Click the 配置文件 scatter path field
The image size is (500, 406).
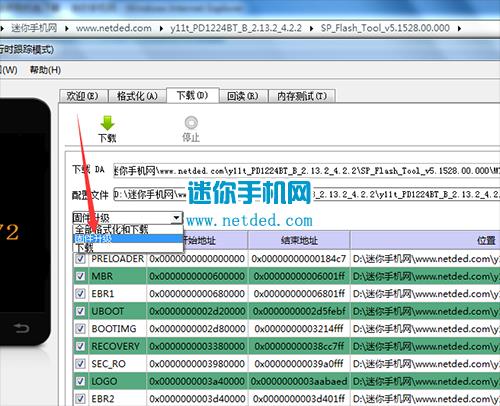click(306, 194)
